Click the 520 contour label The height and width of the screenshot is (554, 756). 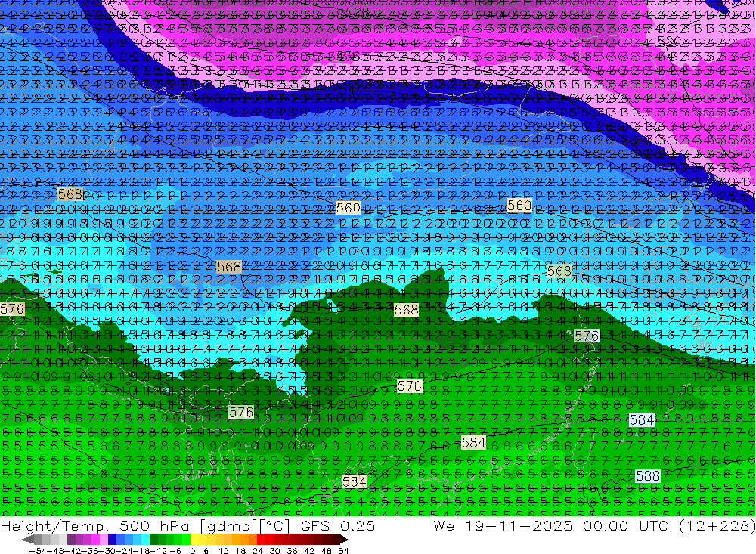669,40
